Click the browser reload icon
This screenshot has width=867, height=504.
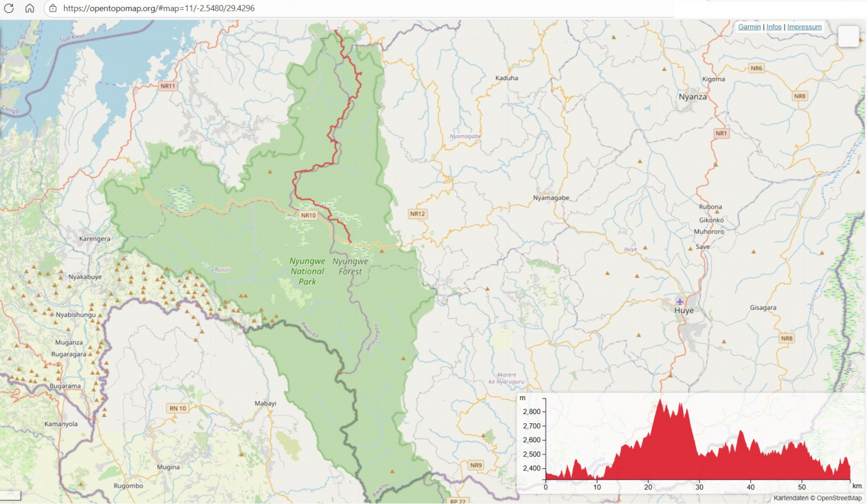(x=9, y=8)
